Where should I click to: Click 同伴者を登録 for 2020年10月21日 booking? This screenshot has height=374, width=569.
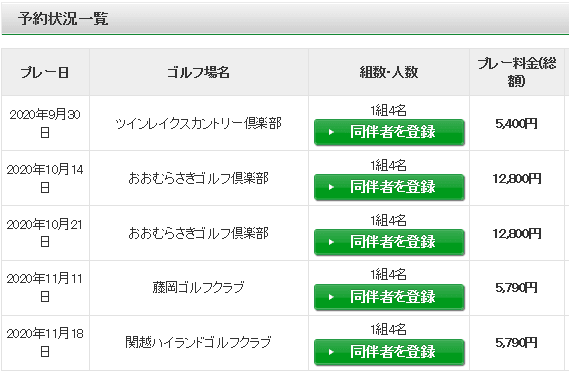389,242
